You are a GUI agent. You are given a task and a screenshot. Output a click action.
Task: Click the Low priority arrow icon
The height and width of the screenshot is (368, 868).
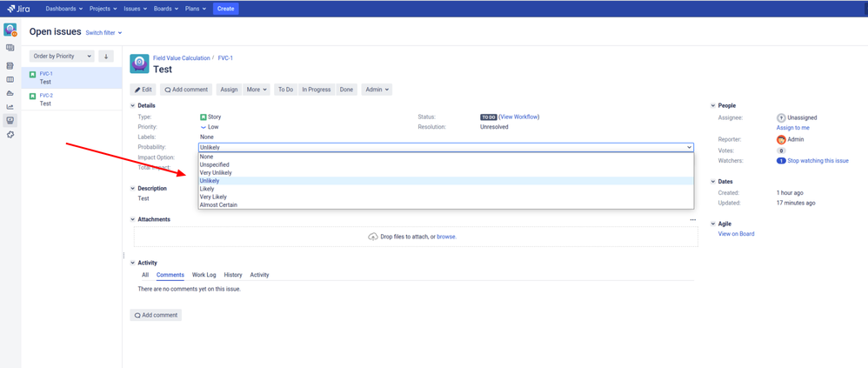click(204, 127)
